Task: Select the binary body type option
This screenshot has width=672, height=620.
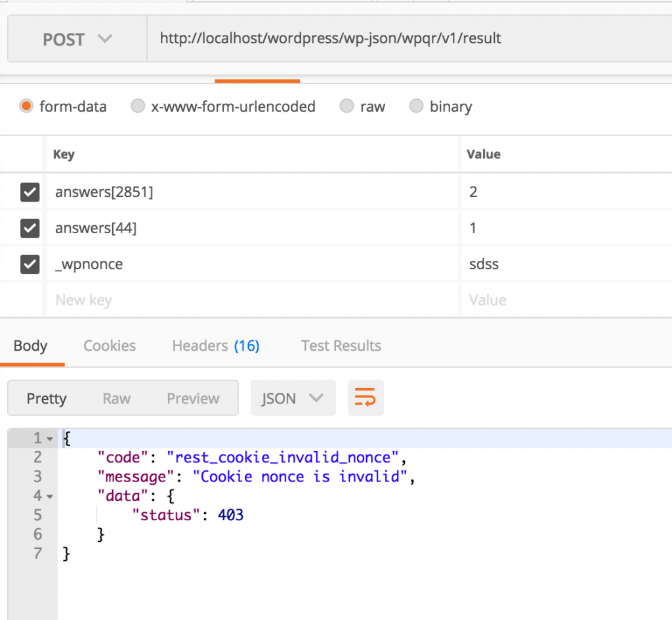Action: 416,106
